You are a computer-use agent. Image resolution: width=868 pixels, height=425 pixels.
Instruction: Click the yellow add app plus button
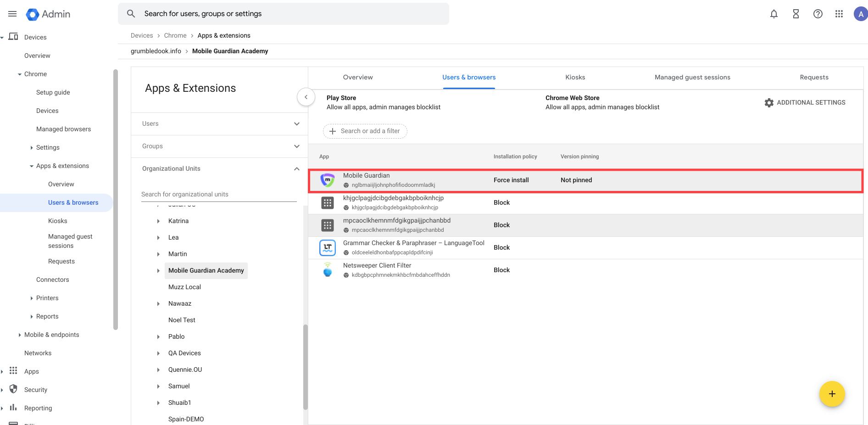[832, 394]
